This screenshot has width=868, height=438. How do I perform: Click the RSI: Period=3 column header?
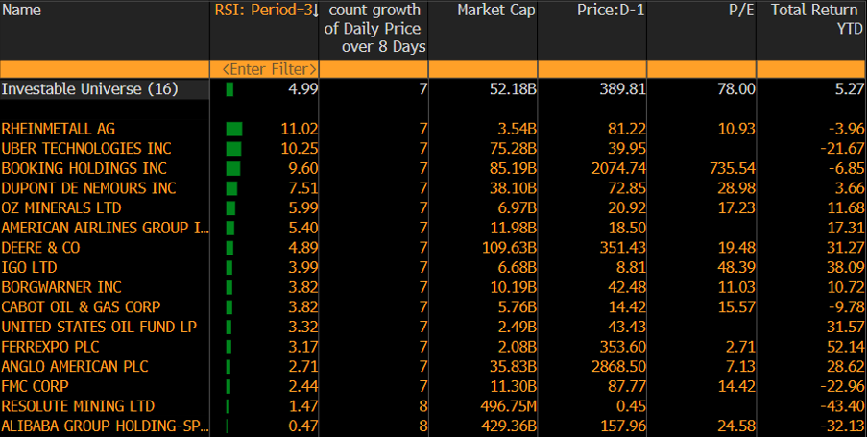click(267, 10)
